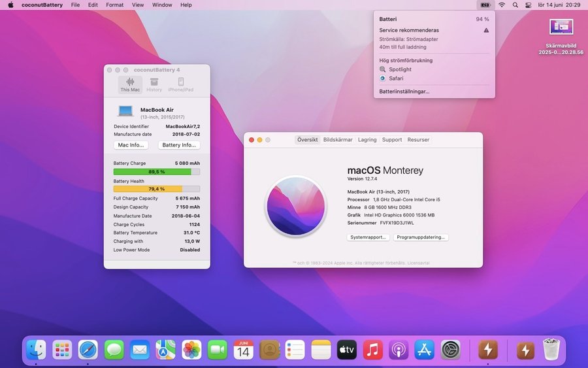Open App Store in the Dock
This screenshot has height=368, width=588.
pyautogui.click(x=425, y=350)
